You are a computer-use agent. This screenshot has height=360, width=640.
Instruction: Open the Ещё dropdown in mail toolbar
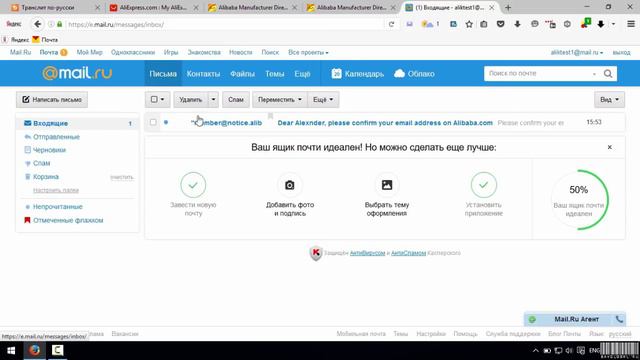(323, 100)
